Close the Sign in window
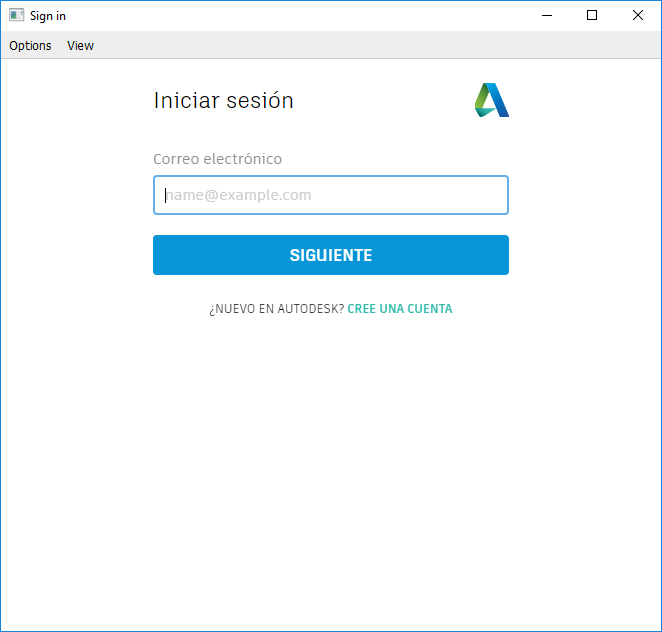This screenshot has width=662, height=632. click(x=638, y=15)
